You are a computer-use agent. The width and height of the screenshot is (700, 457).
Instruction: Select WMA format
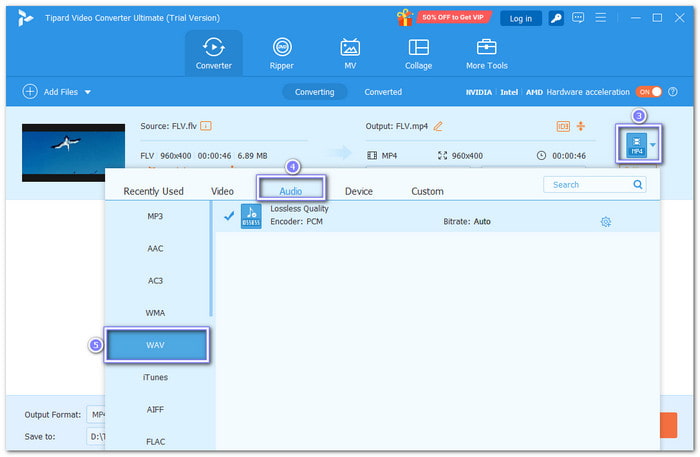(x=155, y=313)
